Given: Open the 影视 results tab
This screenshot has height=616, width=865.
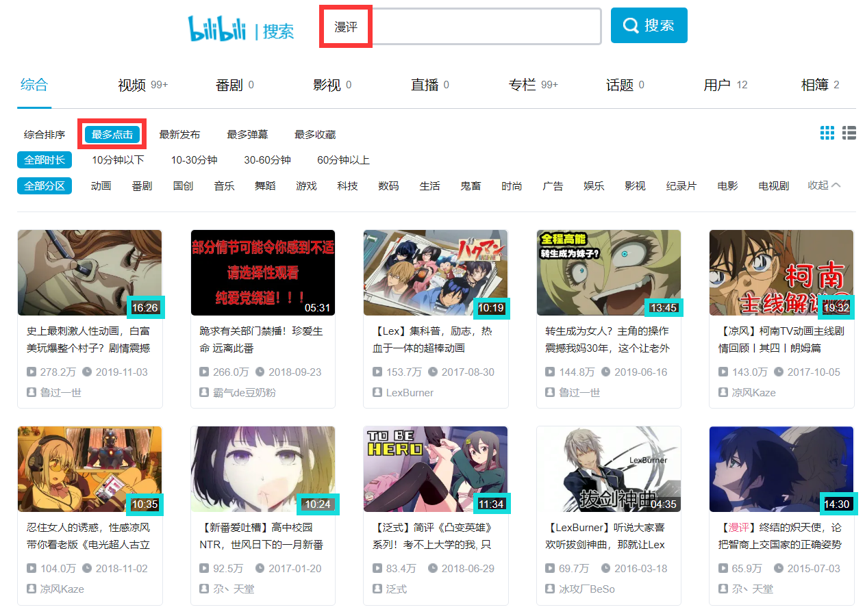Looking at the screenshot, I should pos(332,85).
